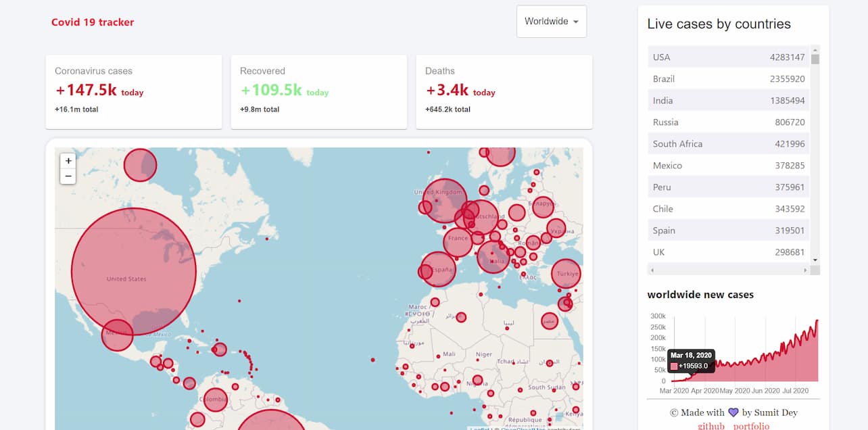Click the right arrow of the list scrollbar
Screen dimensions: 868x430
tap(804, 269)
